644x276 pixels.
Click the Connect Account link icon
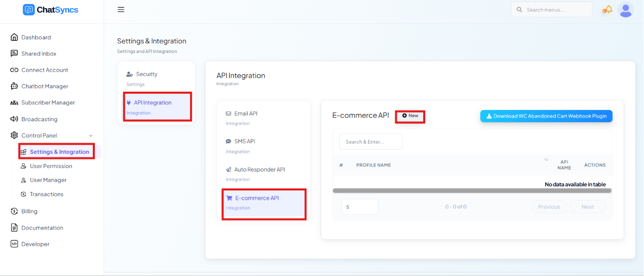pyautogui.click(x=14, y=70)
